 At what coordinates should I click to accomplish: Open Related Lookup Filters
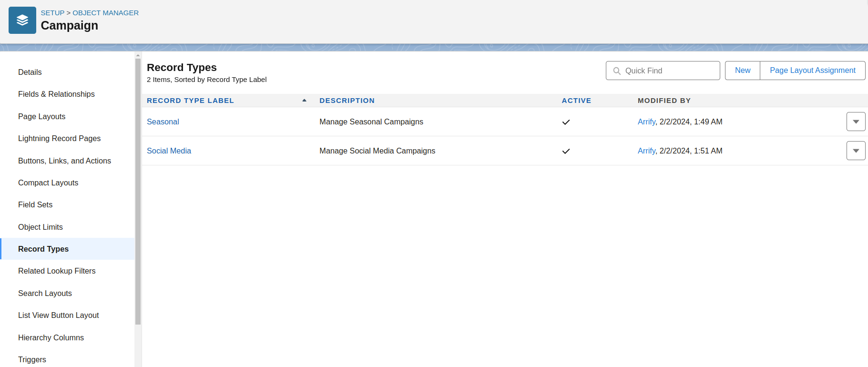point(57,271)
